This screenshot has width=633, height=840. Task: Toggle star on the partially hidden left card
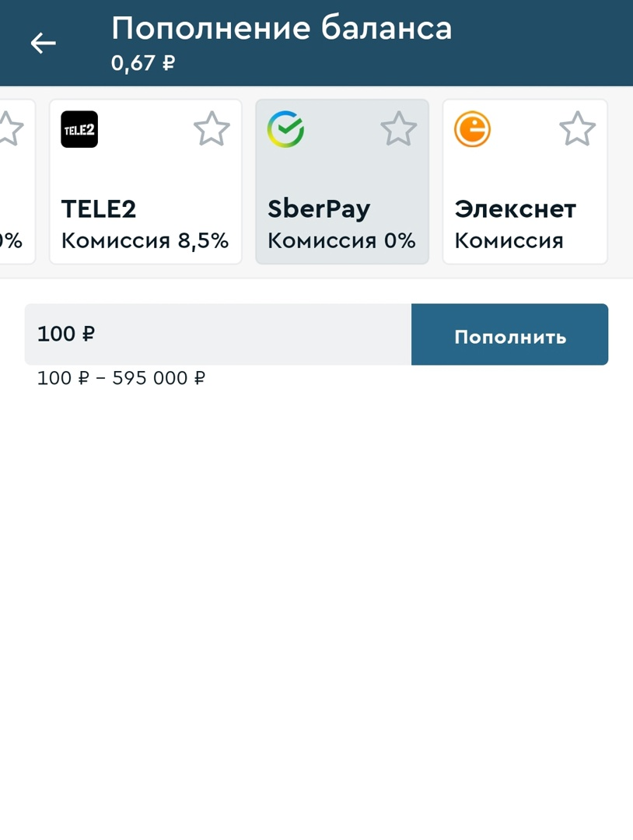(x=8, y=129)
